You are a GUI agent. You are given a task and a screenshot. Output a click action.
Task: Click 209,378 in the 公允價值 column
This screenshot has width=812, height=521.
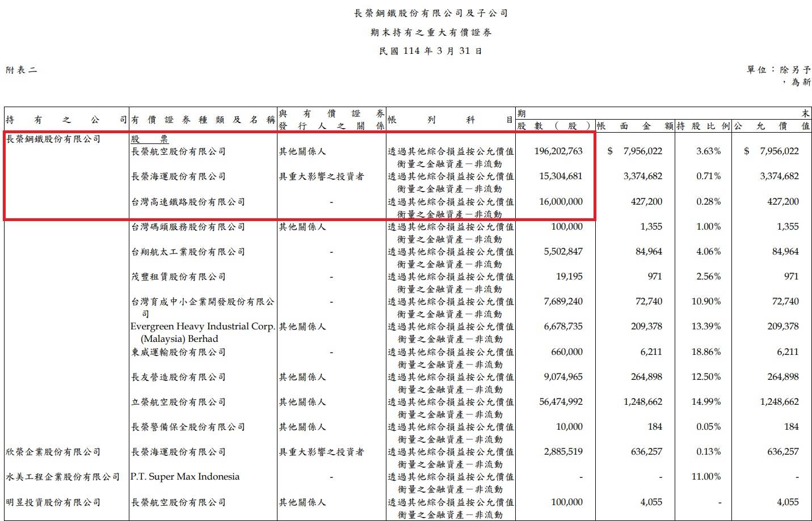click(782, 327)
